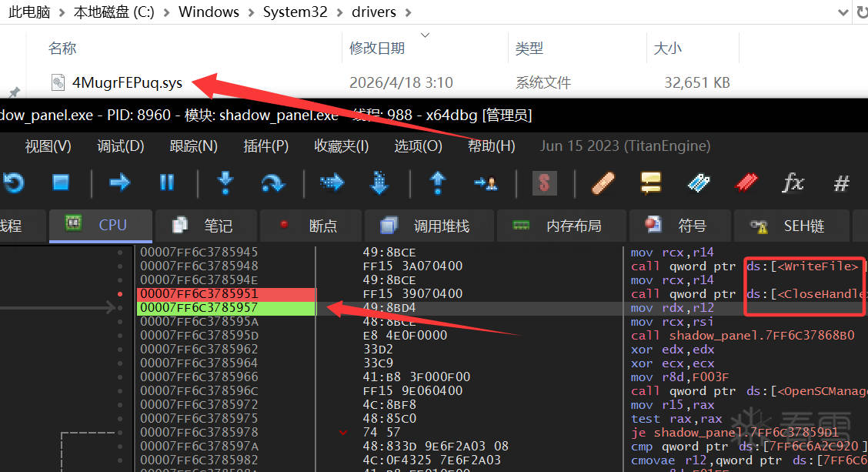Screen dimensions: 868x472
Task: Open the 插件(P) menu
Action: [266, 146]
